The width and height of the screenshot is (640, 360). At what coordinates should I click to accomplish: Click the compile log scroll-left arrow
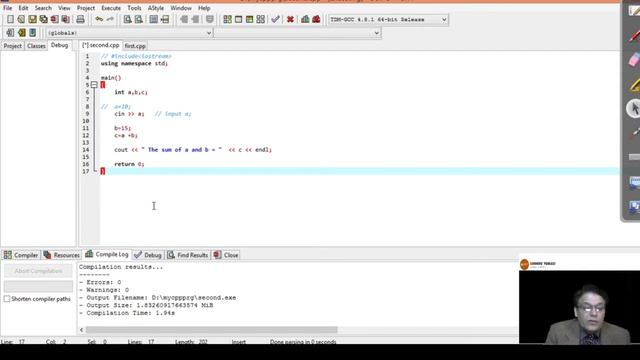tap(82, 330)
